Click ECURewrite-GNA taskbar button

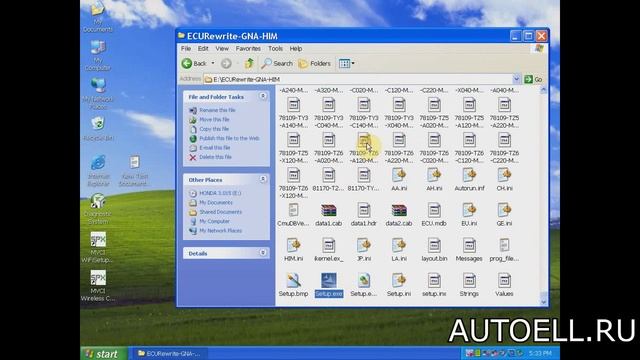point(169,353)
